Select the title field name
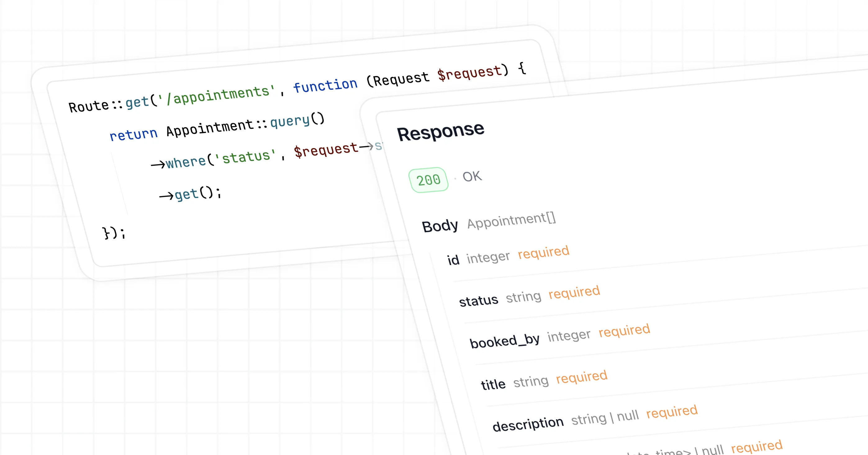This screenshot has width=868, height=455. [493, 384]
